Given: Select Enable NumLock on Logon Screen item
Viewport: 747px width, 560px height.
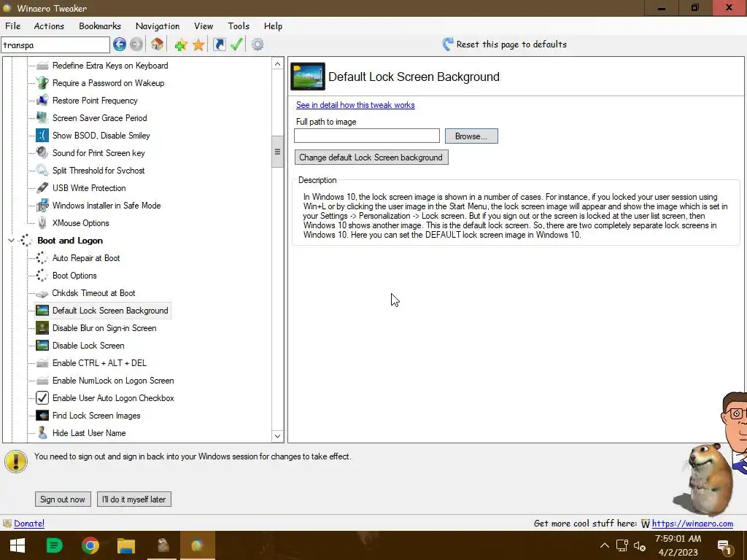Looking at the screenshot, I should pos(113,381).
